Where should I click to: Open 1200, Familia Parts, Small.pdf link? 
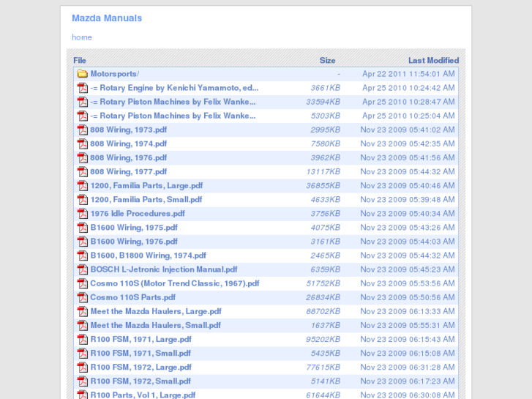tap(146, 200)
